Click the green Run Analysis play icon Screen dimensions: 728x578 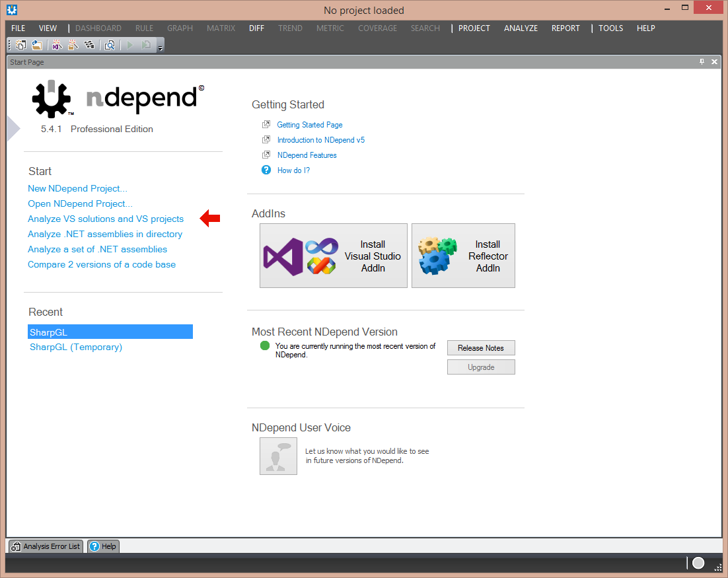click(x=130, y=45)
